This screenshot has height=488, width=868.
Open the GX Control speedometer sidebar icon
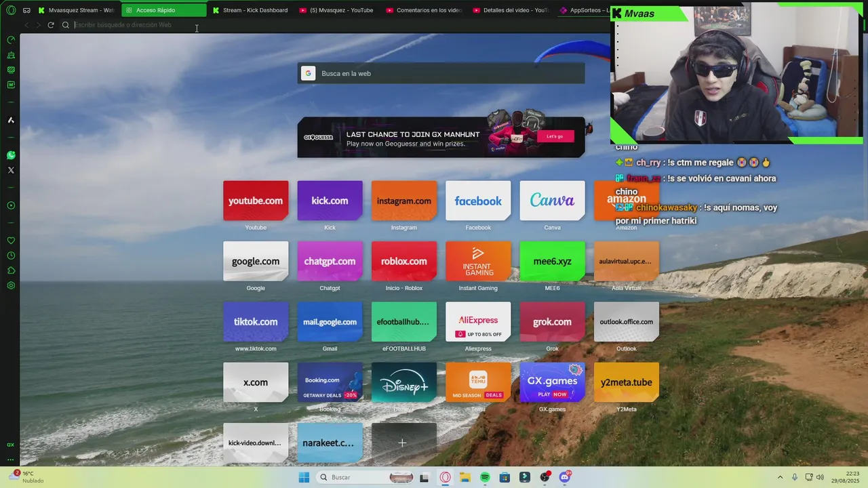click(11, 40)
